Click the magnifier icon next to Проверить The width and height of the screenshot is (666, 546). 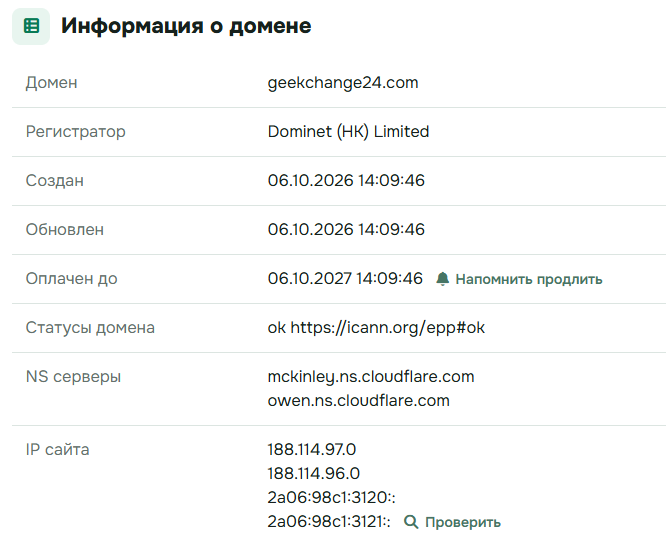click(x=411, y=522)
